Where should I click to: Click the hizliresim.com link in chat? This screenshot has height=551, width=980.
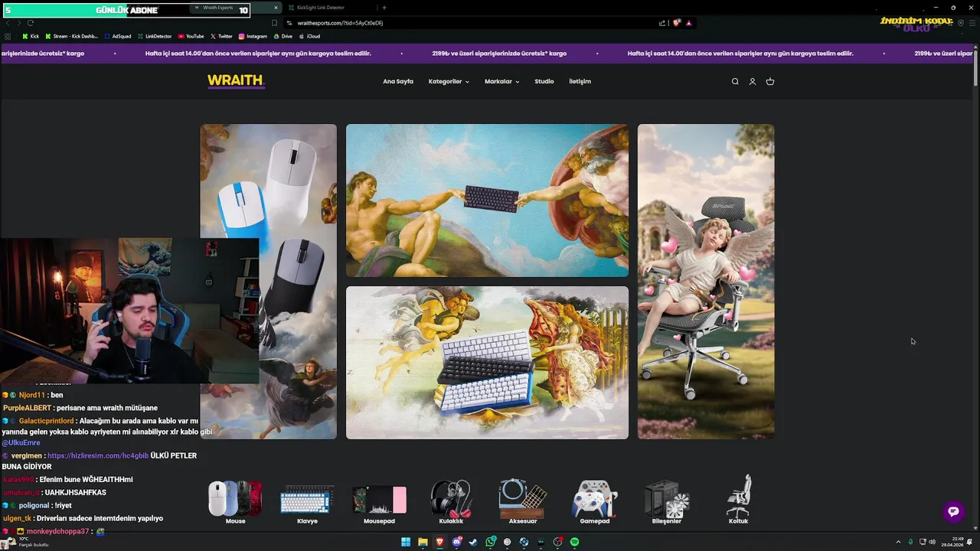98,455
